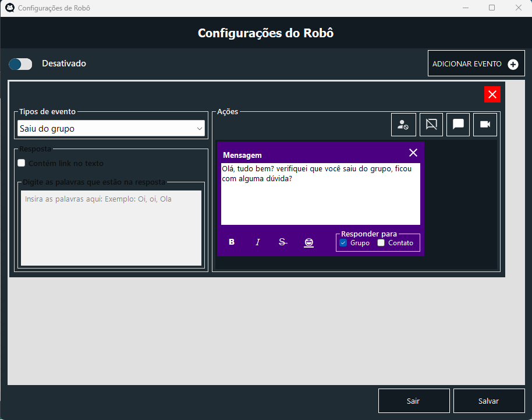The image size is (532, 420).
Task: Uncheck the Grupo checkbox
Action: [x=343, y=243]
